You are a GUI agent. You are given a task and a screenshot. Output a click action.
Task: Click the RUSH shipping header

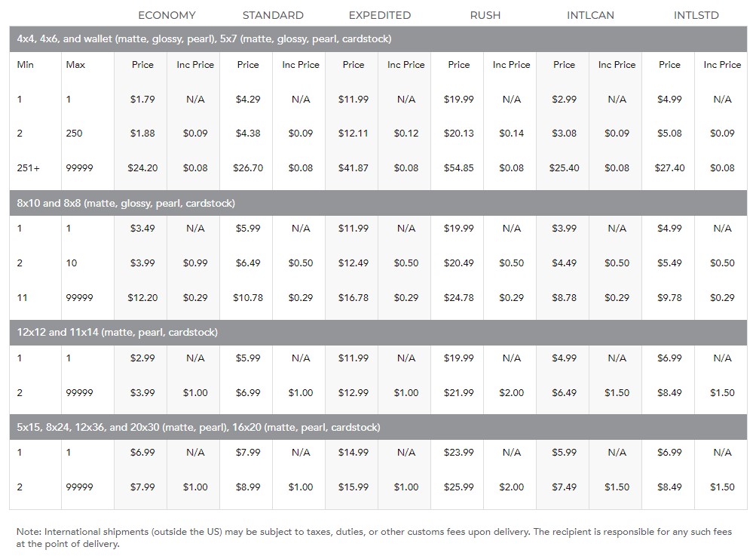pyautogui.click(x=485, y=15)
